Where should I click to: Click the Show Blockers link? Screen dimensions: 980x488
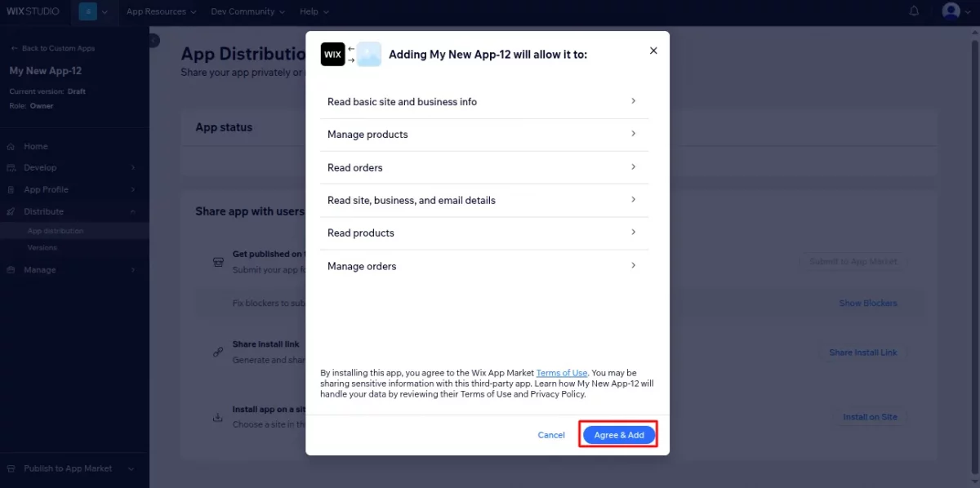[x=868, y=303]
